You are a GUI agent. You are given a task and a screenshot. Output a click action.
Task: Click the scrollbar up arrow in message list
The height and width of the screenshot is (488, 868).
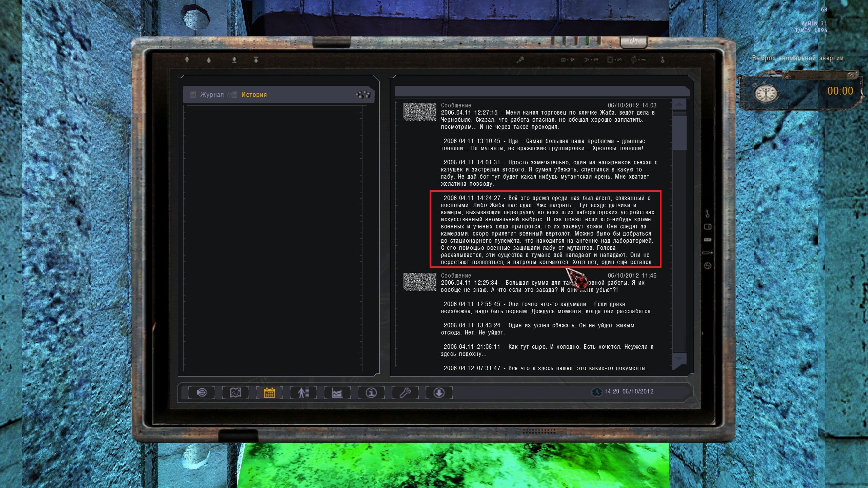(679, 104)
